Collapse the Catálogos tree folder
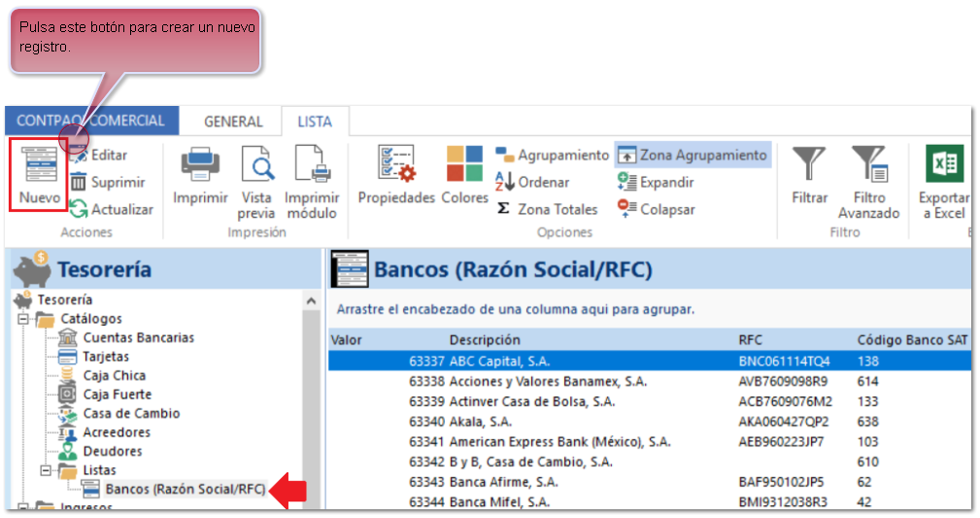Viewport: 980px width, 518px height. click(23, 319)
